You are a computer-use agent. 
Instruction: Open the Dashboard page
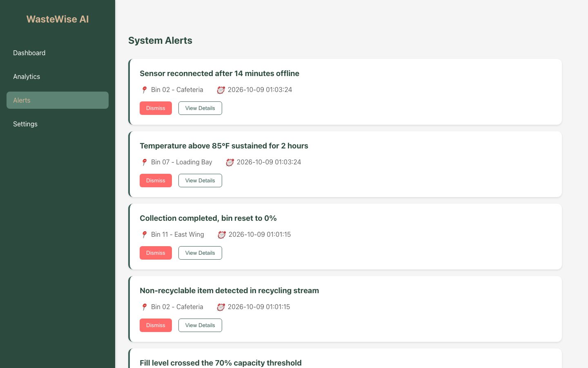tap(58, 53)
